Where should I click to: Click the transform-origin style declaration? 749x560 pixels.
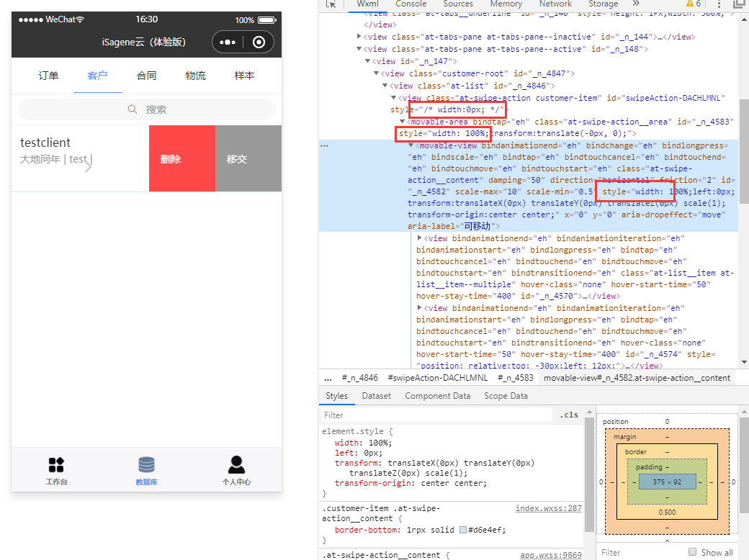[411, 483]
